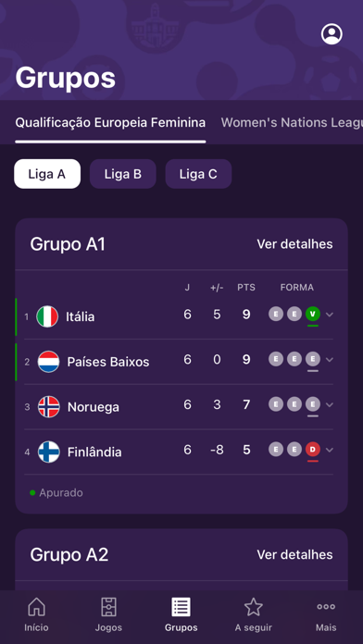Open Ver detalhes for Grupo A2
This screenshot has width=363, height=644.
tap(294, 554)
